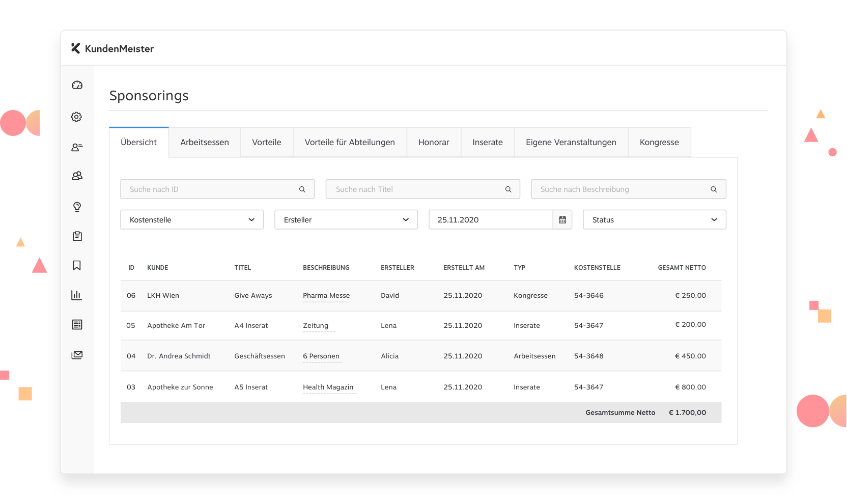The width and height of the screenshot is (847, 504).
Task: Switch to the Kongresse tab
Action: (659, 142)
